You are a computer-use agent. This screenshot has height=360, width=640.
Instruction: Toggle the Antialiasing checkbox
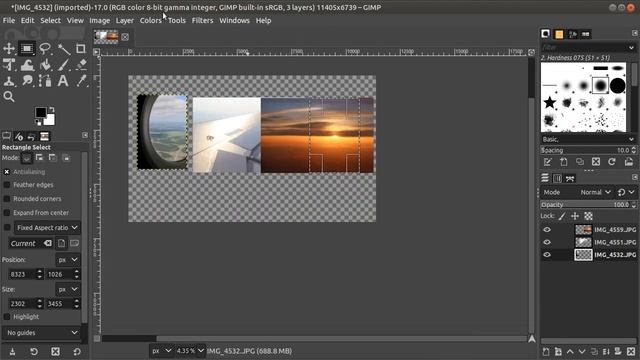[x=7, y=172]
